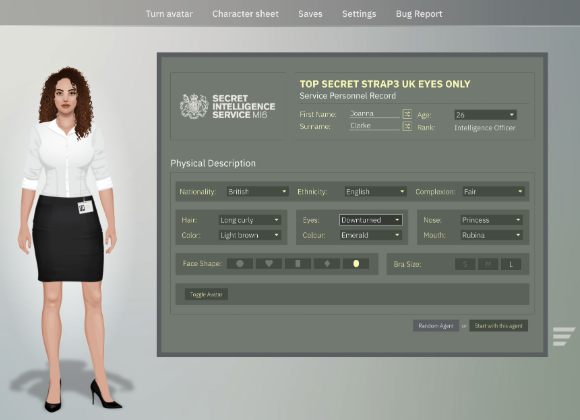
Task: Click Start with this agent button
Action: [498, 326]
